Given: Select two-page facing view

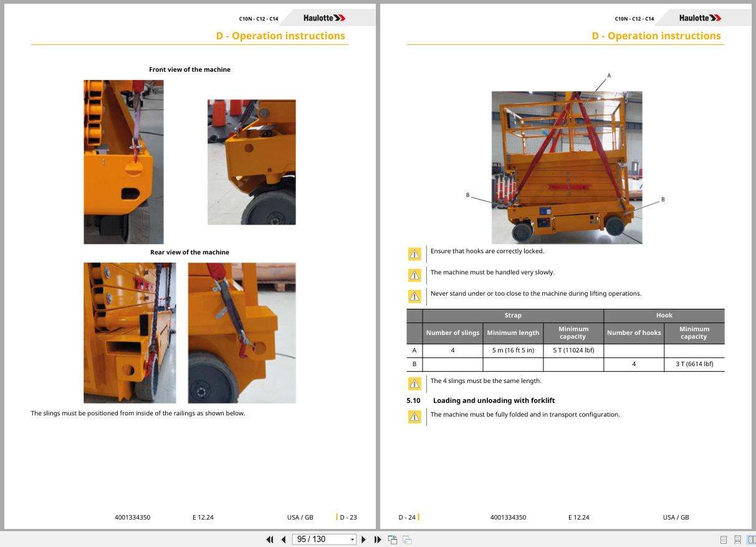Looking at the screenshot, I should pyautogui.click(x=751, y=540).
